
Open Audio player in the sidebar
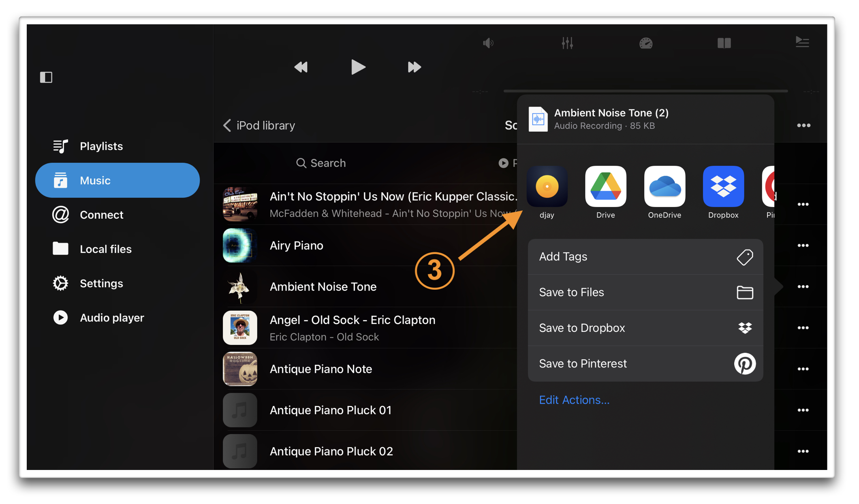coord(118,318)
